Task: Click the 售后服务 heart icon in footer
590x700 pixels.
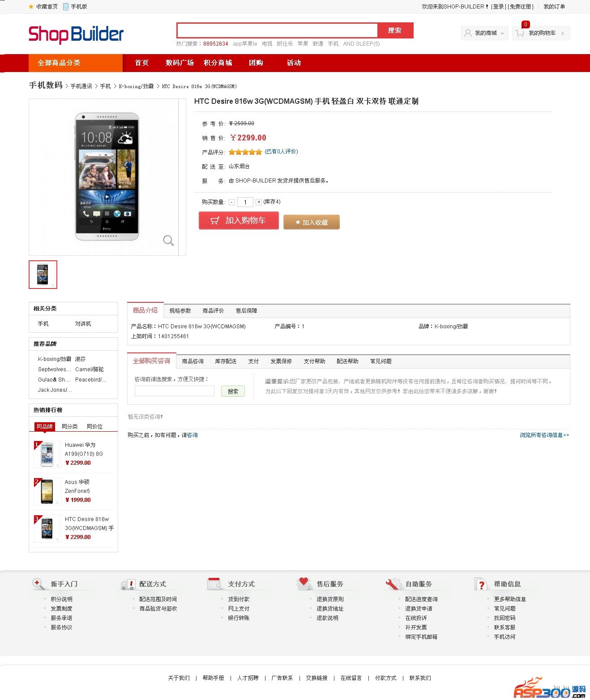Action: [x=304, y=583]
